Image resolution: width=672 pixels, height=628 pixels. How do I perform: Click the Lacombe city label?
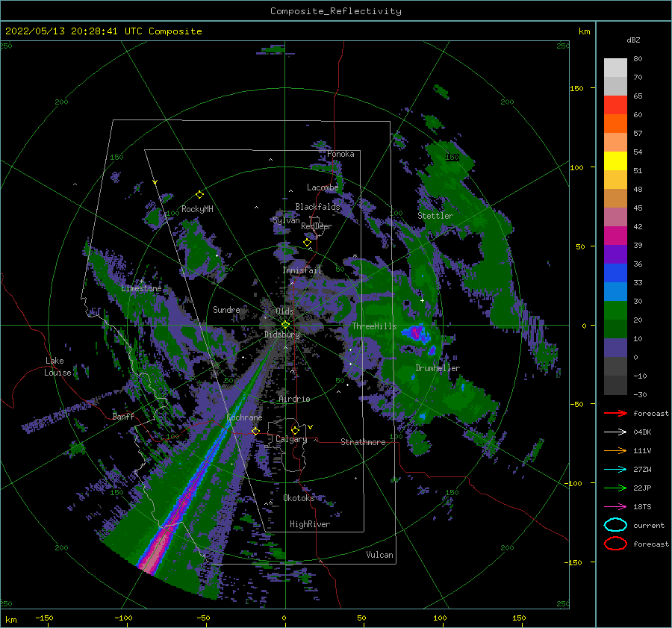click(x=323, y=187)
